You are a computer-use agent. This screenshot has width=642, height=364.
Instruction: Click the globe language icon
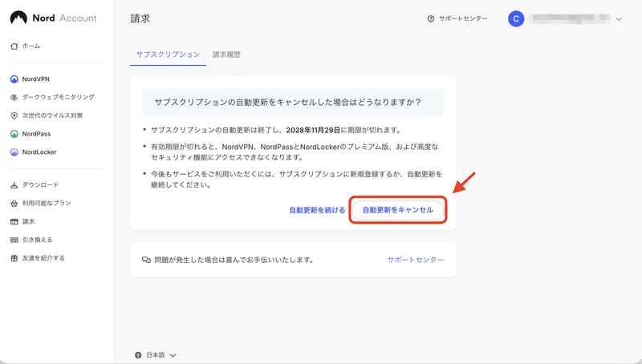pos(138,355)
